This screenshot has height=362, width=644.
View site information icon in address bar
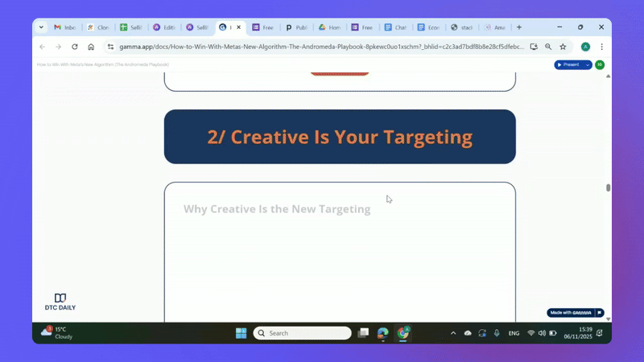(110, 47)
